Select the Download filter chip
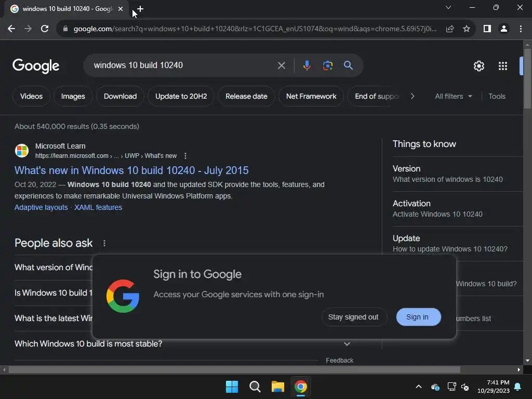Screen dimensions: 532x399 pyautogui.click(x=120, y=96)
